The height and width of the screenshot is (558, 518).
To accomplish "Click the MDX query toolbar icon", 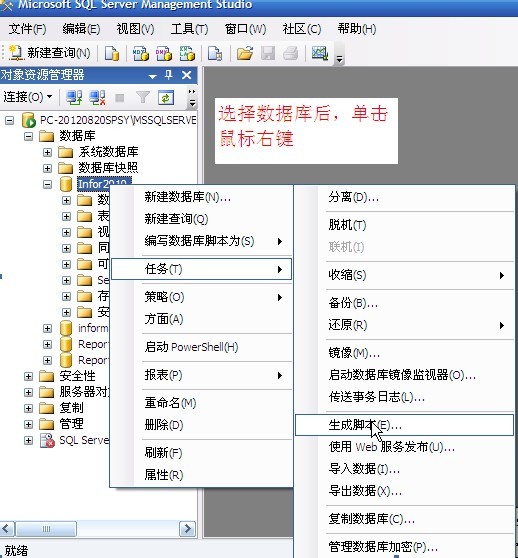I will coord(141,53).
